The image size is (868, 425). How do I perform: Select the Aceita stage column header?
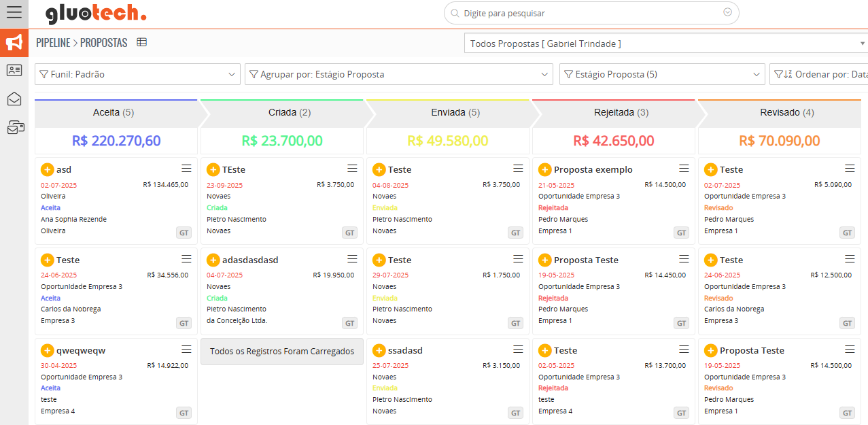(x=114, y=113)
